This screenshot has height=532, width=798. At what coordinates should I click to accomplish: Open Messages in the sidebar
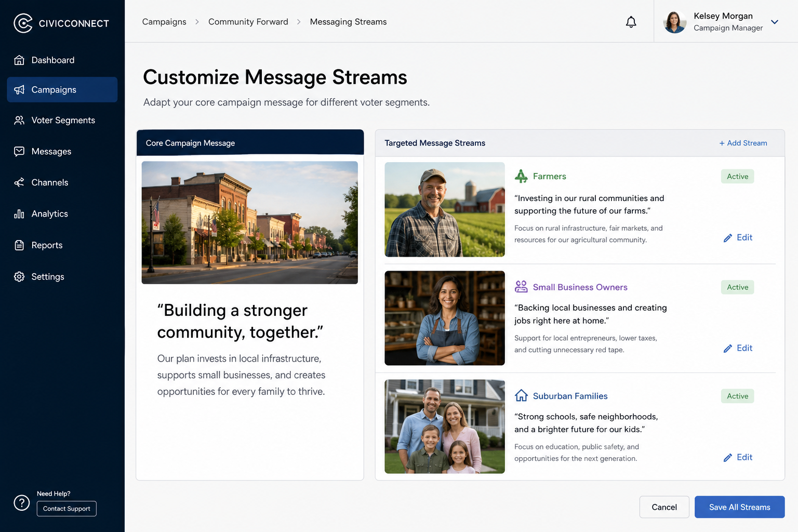(x=62, y=151)
